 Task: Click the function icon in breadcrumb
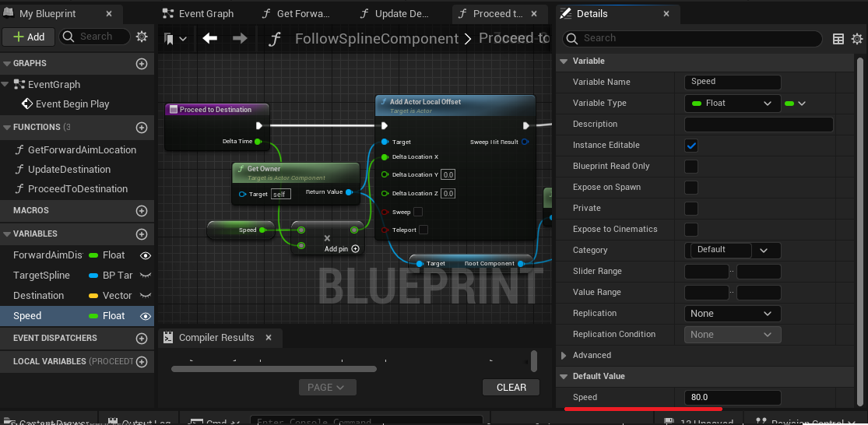tap(275, 39)
